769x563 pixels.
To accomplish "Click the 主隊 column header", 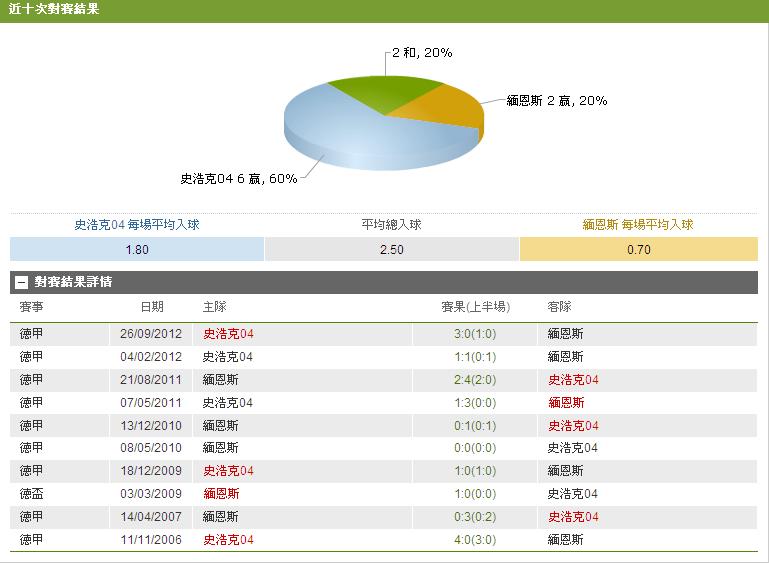I will (214, 307).
